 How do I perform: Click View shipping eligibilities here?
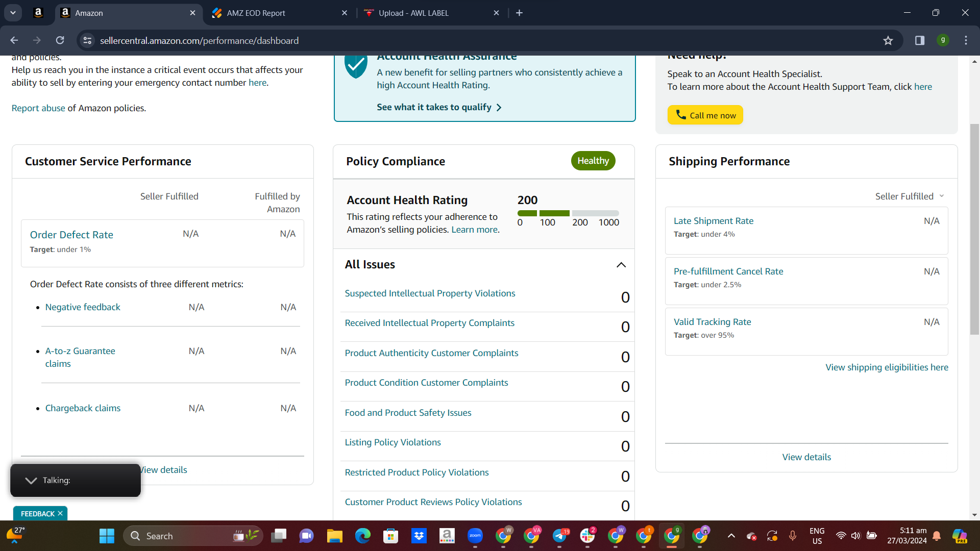tap(887, 367)
